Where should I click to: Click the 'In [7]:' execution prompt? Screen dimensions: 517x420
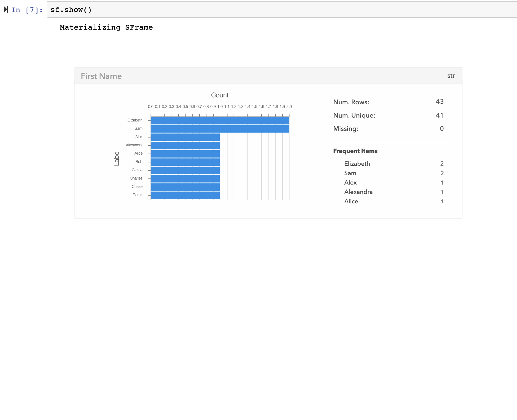click(26, 10)
